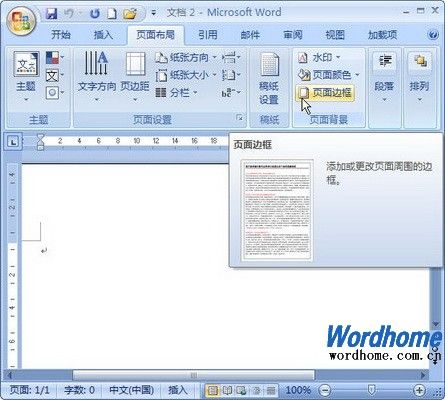Switch to 插入 tab

pos(103,34)
